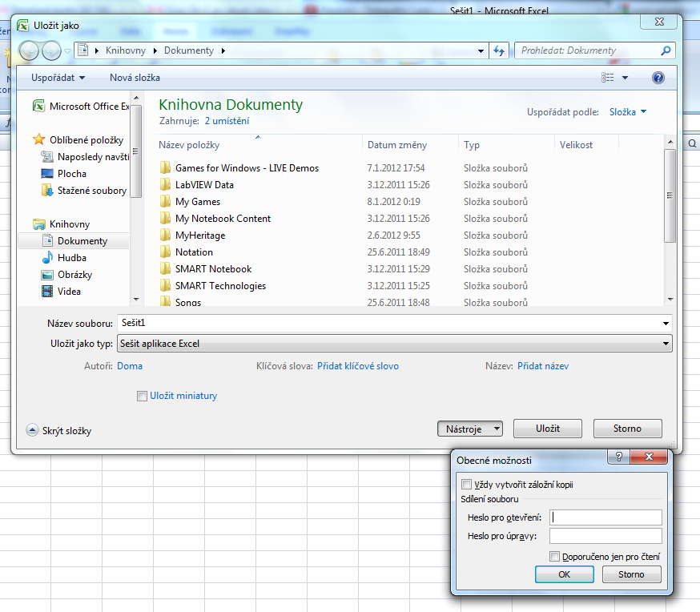Click OK in Obecné možnosti dialog
This screenshot has height=612, width=700.
coord(565,574)
